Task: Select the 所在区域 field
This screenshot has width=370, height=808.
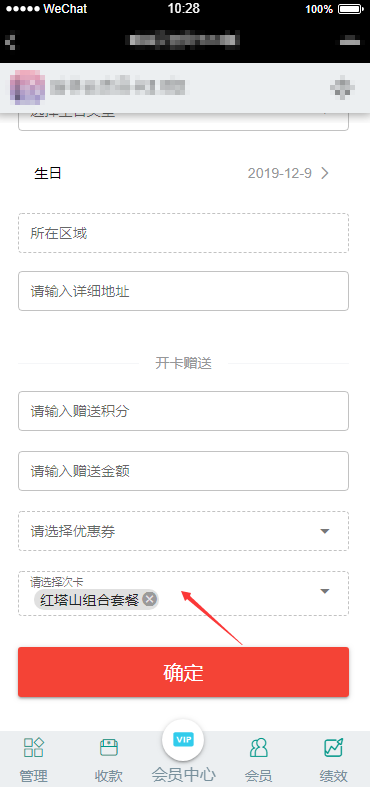Action: click(x=183, y=233)
